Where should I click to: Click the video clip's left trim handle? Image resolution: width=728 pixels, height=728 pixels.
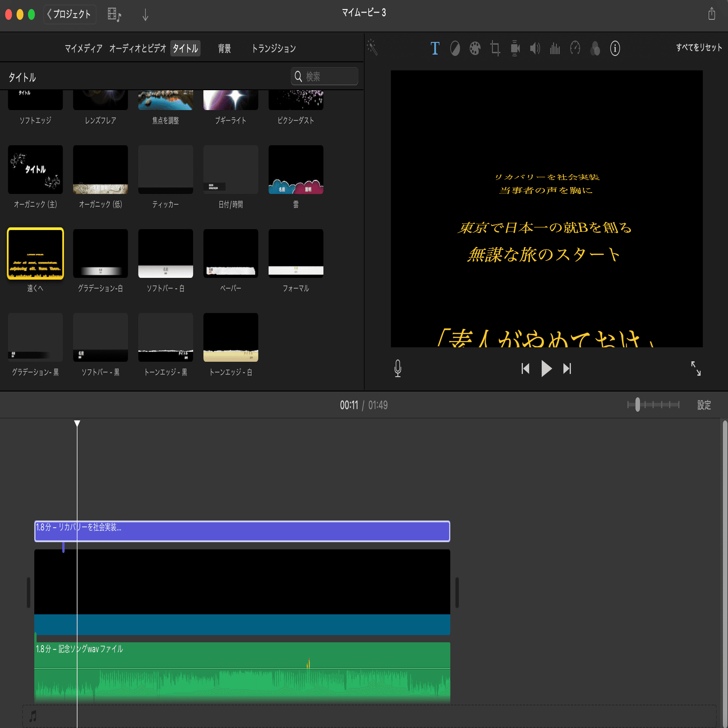28,592
